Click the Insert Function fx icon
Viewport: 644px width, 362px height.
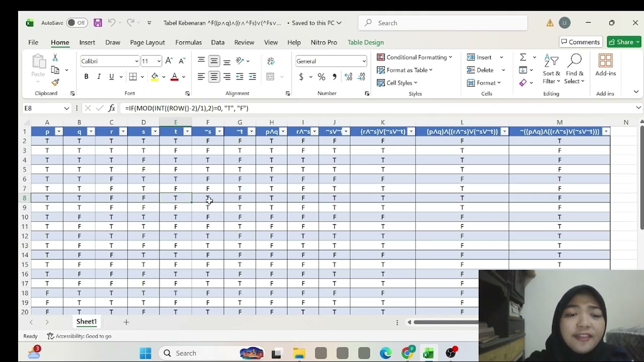[x=112, y=108]
